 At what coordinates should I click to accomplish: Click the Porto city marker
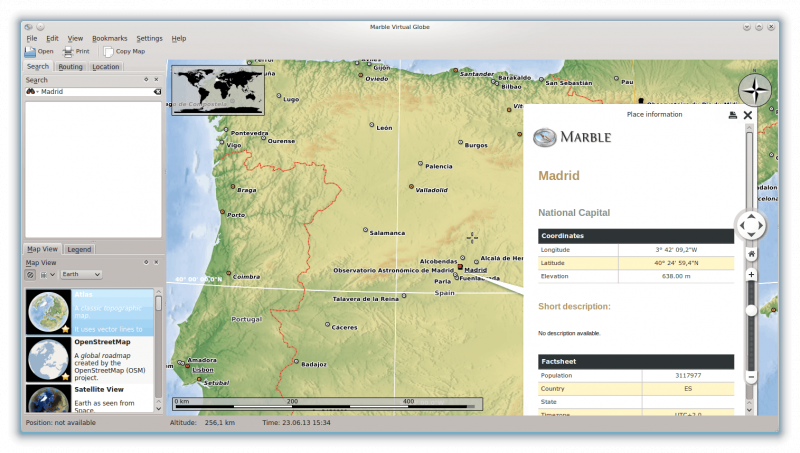pos(222,211)
